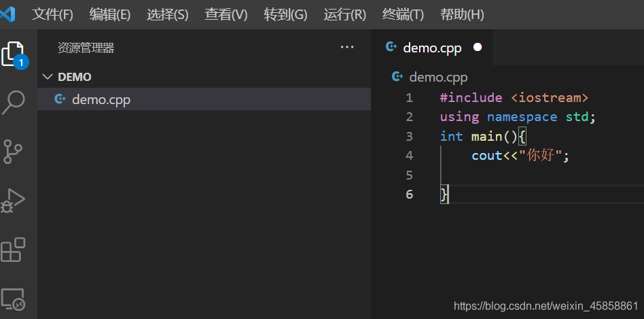Click the "你好" string literal
644x319 pixels.
click(540, 155)
